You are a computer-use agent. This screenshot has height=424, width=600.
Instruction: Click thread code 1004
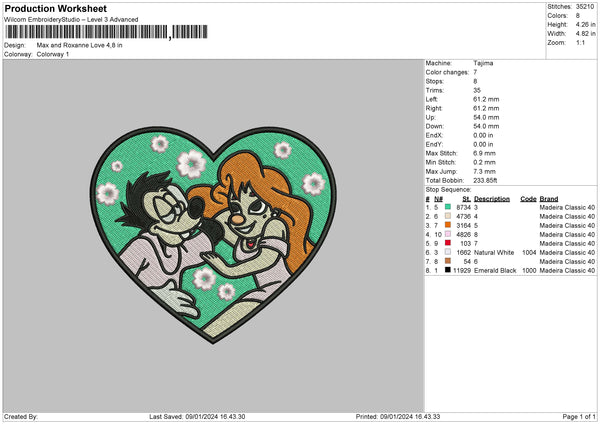point(529,253)
